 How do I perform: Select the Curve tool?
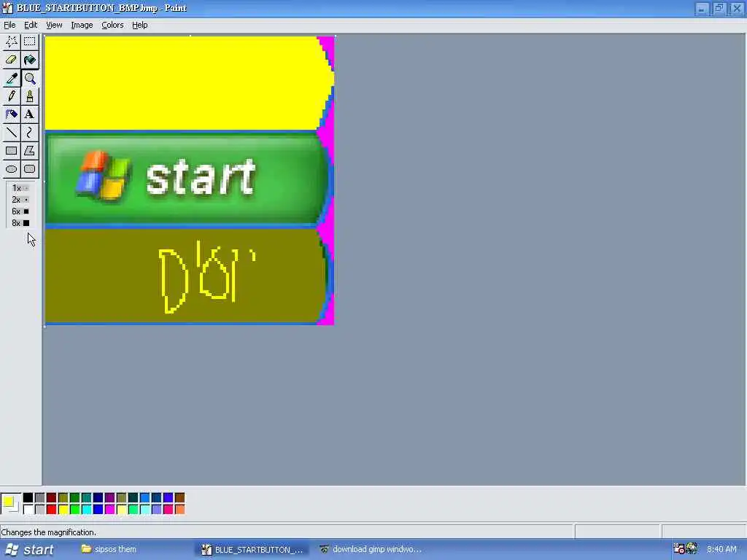coord(29,133)
